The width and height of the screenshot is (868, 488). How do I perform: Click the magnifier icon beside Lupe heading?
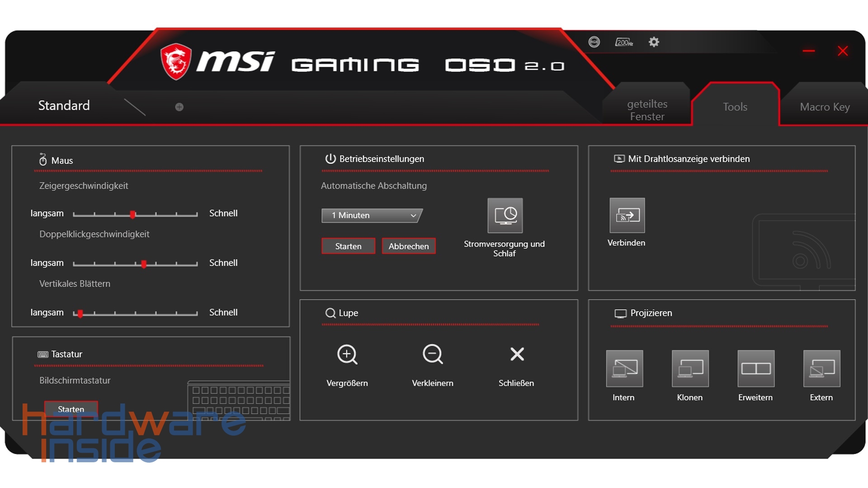coord(330,313)
